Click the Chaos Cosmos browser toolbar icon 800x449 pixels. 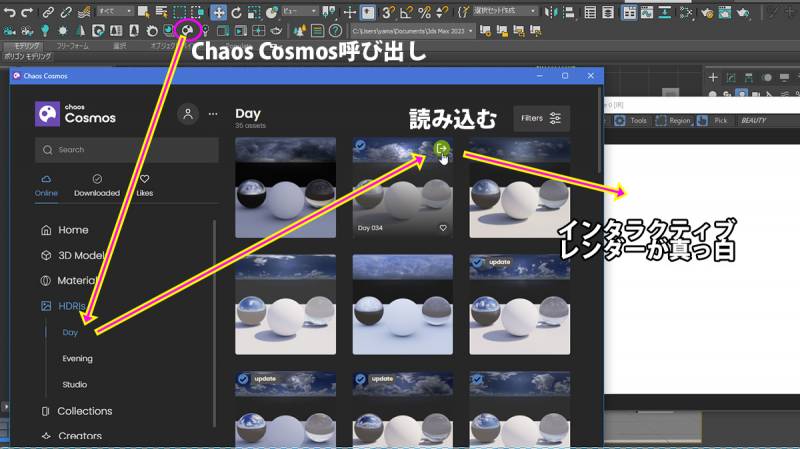pos(187,31)
